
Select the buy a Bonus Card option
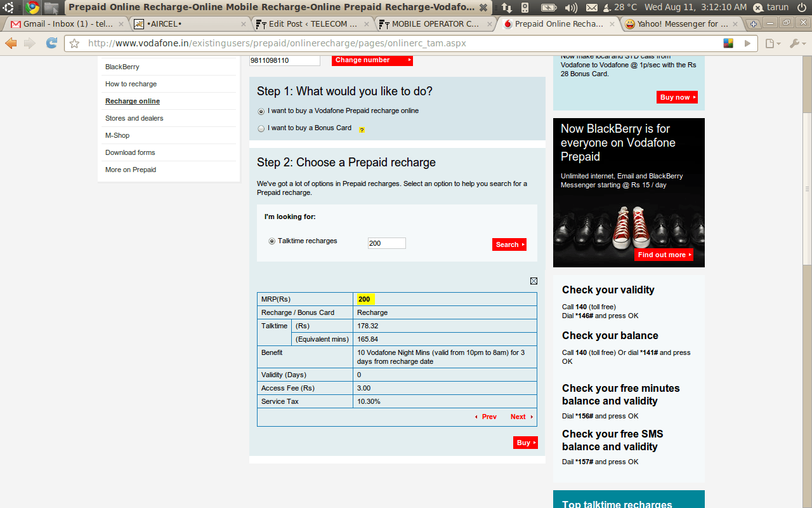(261, 128)
